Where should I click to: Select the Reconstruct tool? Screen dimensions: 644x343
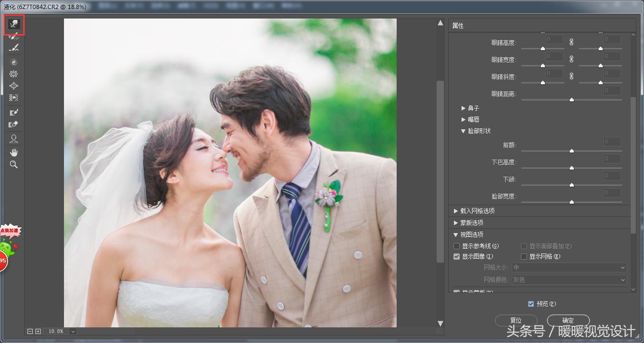coord(14,36)
